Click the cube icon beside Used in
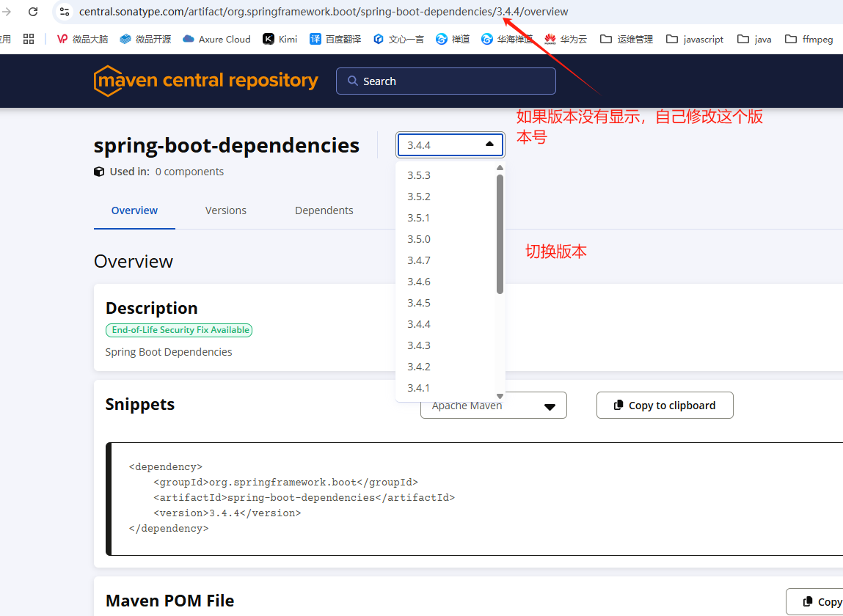This screenshot has width=843, height=616. pyautogui.click(x=99, y=172)
